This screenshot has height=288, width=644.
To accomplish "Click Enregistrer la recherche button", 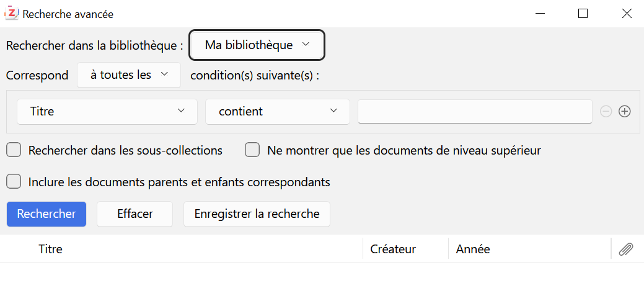I will [x=257, y=214].
